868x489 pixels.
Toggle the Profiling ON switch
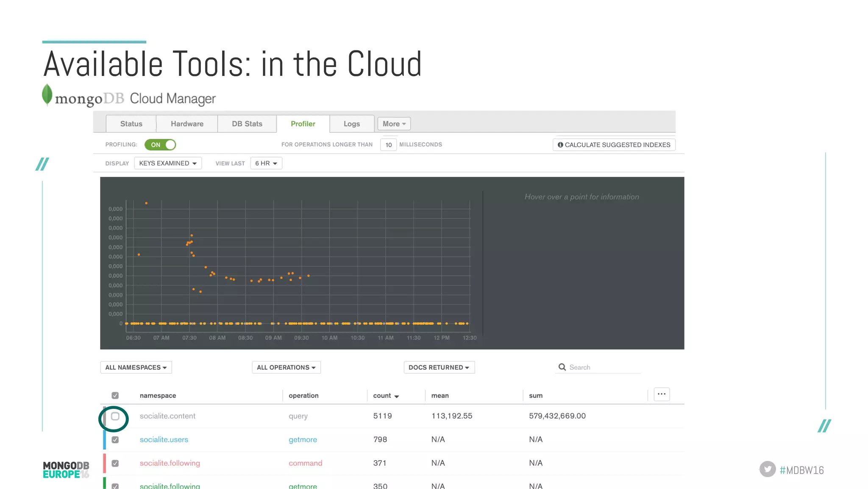[160, 145]
